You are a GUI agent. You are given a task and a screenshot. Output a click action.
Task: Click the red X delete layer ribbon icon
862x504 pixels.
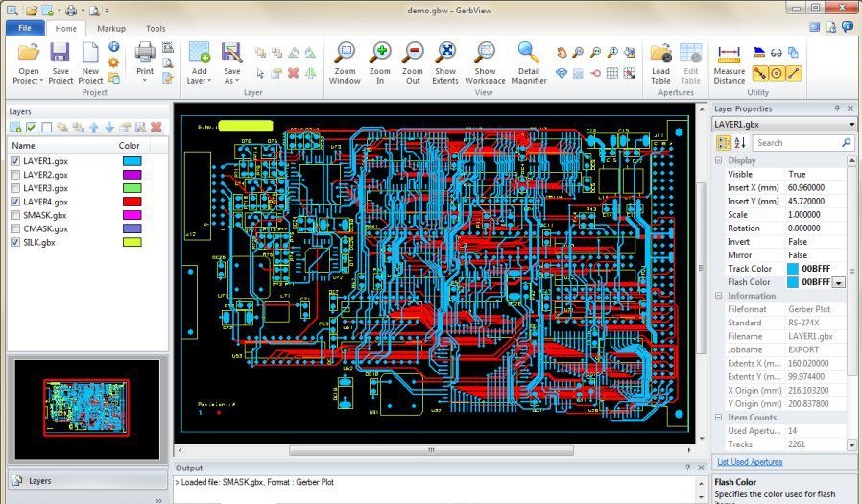(294, 73)
